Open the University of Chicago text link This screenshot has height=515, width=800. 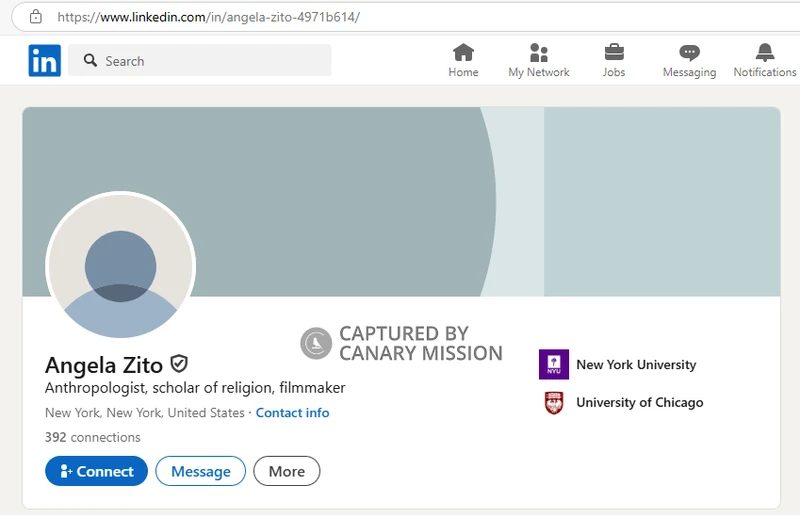pyautogui.click(x=639, y=403)
